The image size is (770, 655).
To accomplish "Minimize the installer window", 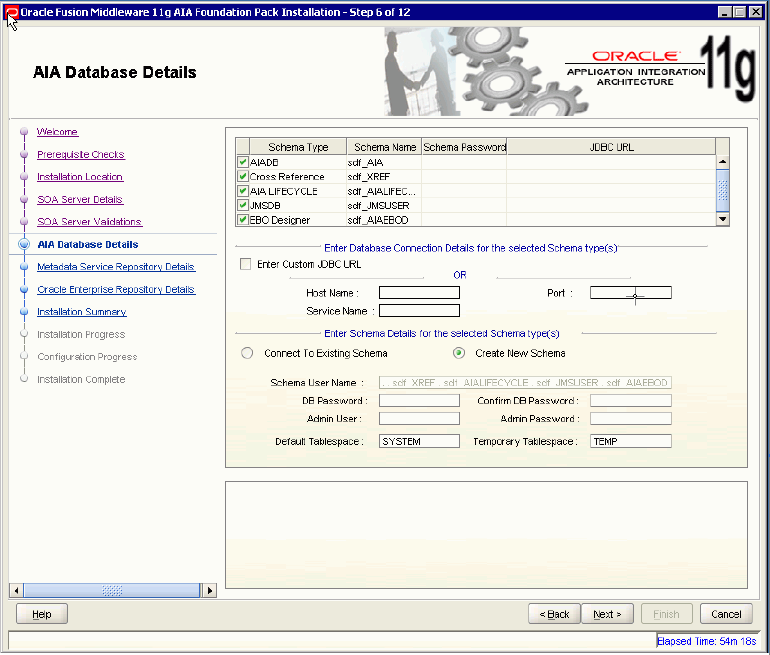I will click(x=725, y=12).
